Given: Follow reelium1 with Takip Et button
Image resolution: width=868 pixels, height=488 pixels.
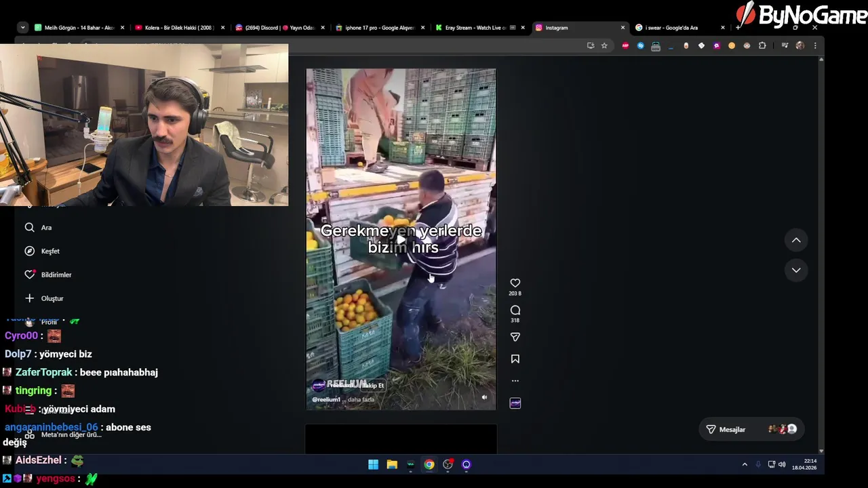Looking at the screenshot, I should [372, 386].
